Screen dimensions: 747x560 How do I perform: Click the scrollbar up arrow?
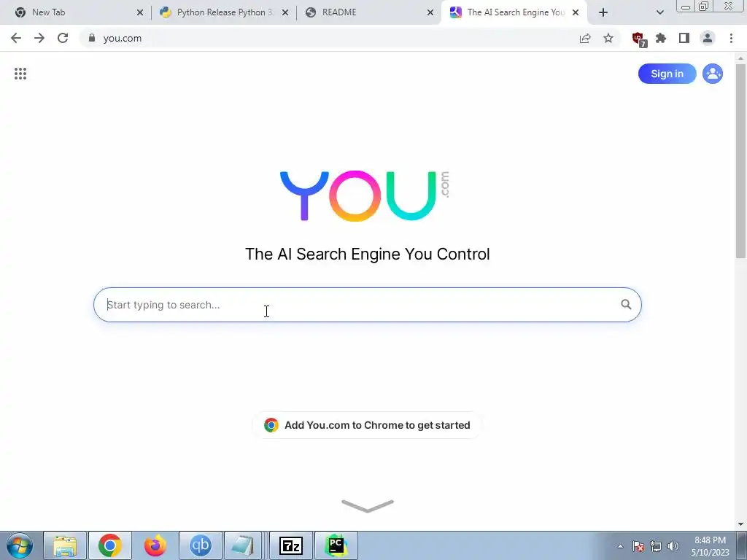tap(740, 58)
